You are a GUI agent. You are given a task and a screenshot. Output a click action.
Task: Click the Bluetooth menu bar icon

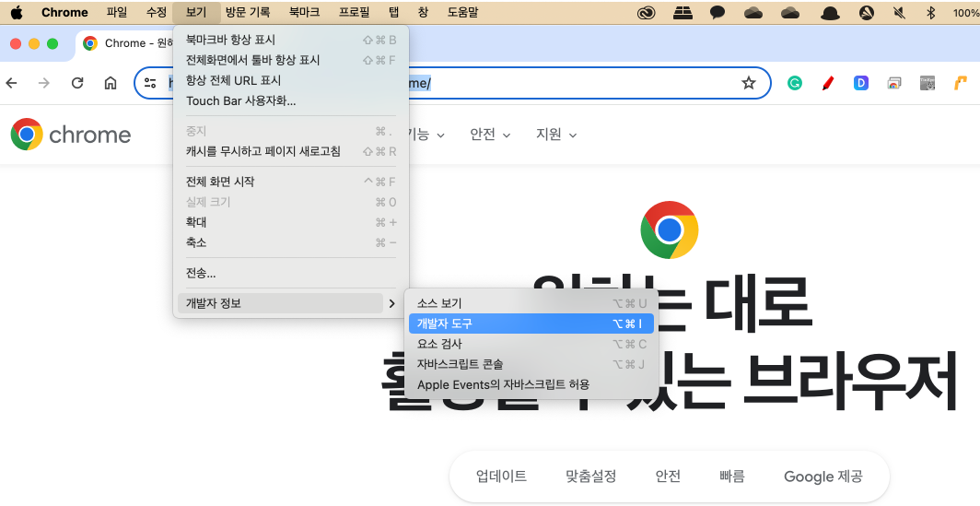(930, 13)
